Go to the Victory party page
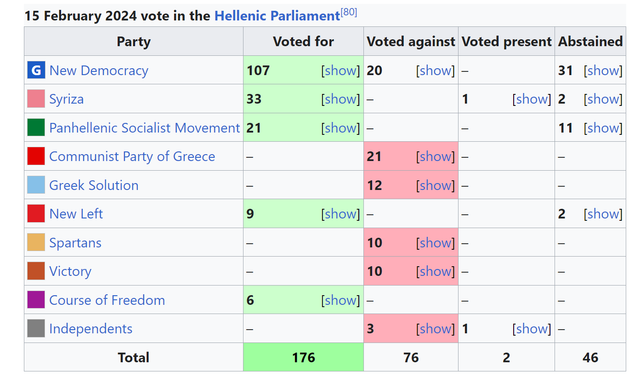The width and height of the screenshot is (640, 385). point(70,272)
